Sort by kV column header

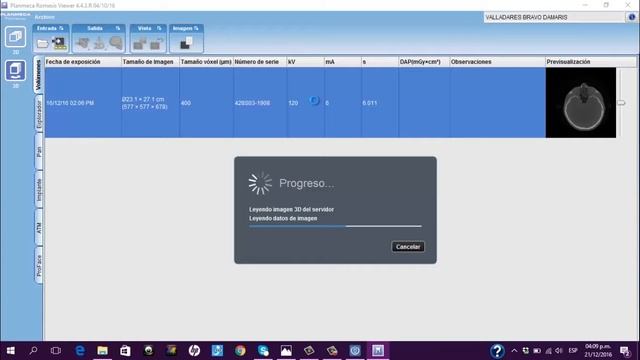click(305, 62)
